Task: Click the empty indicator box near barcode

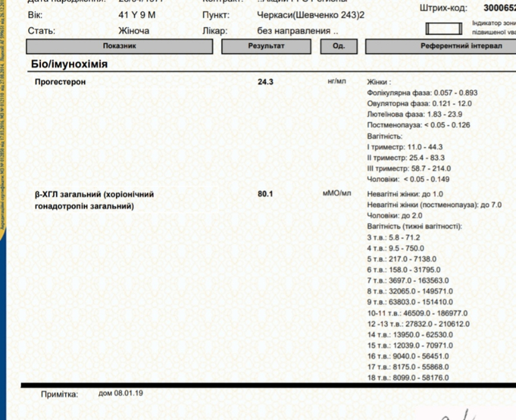Action: (444, 29)
